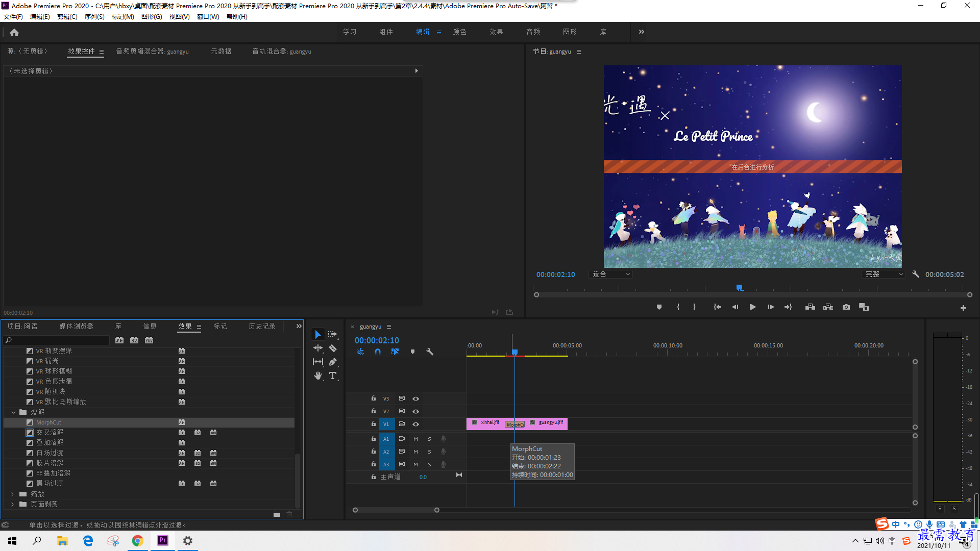Open the 效果 panel menu

point(199,327)
